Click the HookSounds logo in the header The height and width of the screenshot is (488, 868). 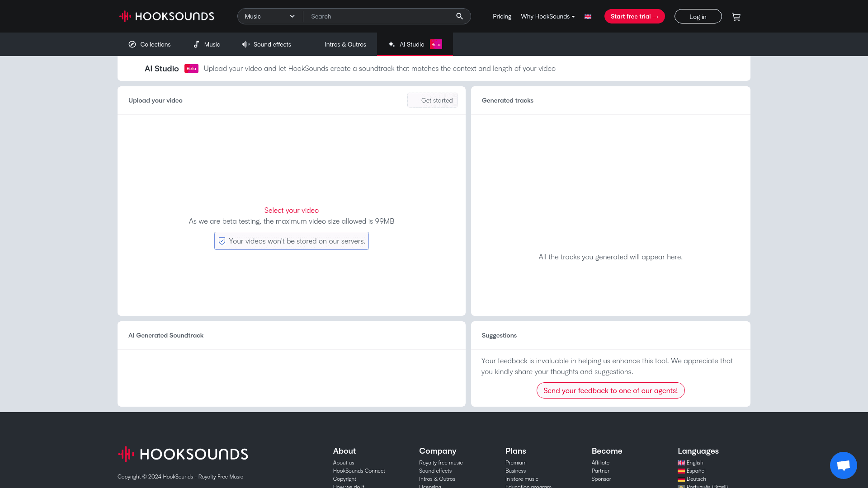(x=166, y=16)
